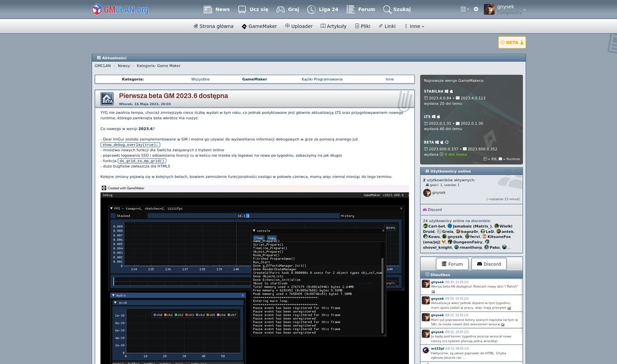The height and width of the screenshot is (364, 617).
Task: Click the Jamabaiz Discord avatar
Action: click(x=450, y=226)
